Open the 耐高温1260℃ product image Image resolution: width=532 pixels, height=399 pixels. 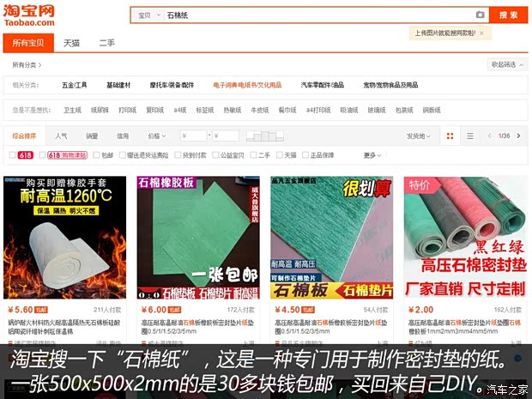pyautogui.click(x=65, y=238)
